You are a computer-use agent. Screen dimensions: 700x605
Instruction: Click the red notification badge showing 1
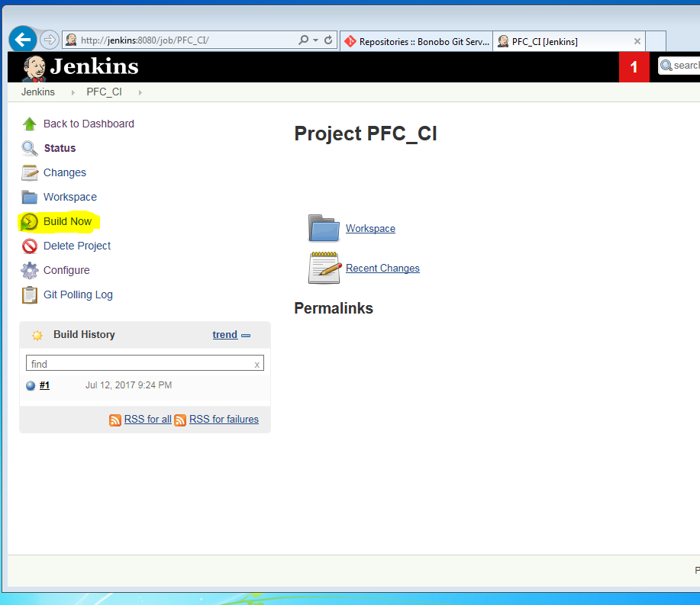[x=634, y=67]
